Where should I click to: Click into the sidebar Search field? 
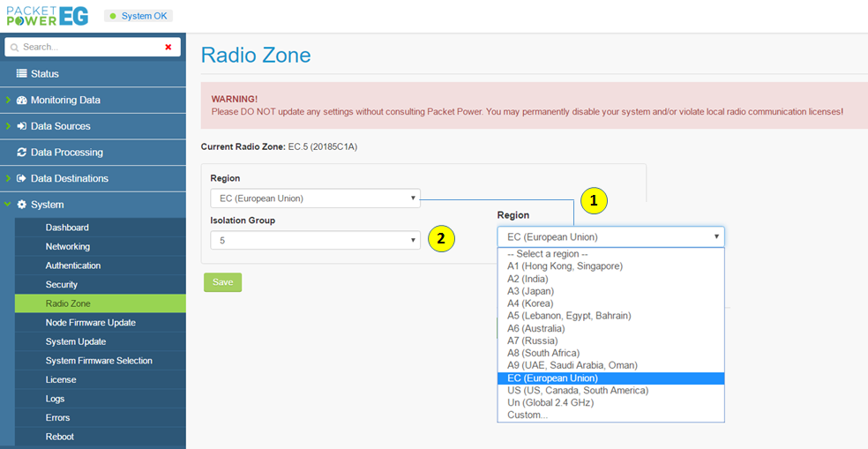(x=88, y=47)
